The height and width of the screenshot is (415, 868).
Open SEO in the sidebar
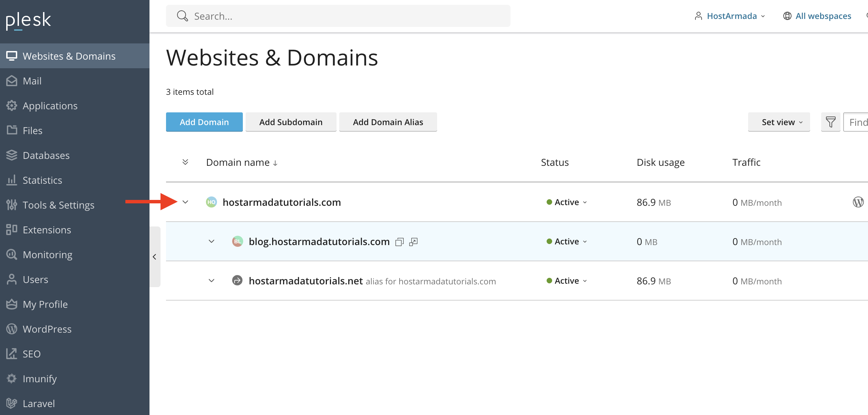(x=75, y=354)
